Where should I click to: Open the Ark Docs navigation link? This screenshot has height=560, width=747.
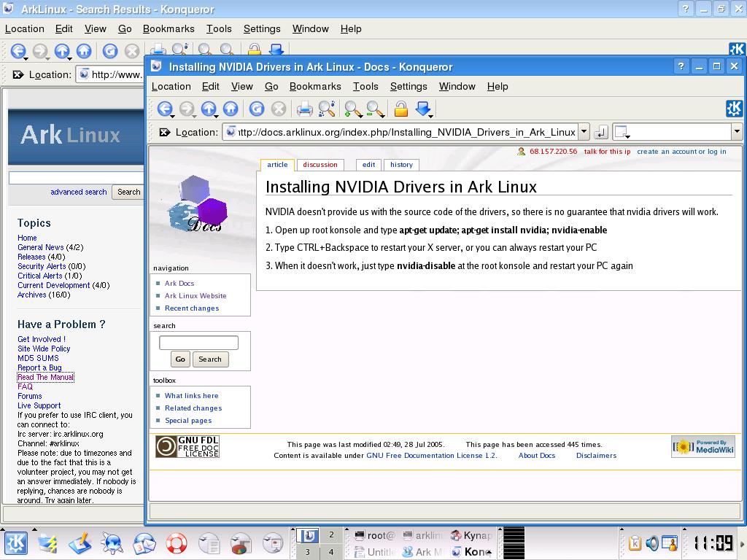179,284
